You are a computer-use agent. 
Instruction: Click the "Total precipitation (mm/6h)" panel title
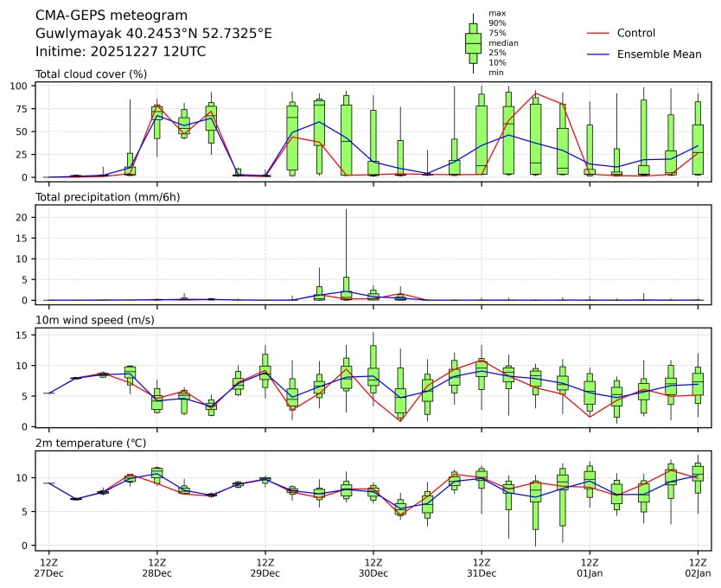(107, 197)
